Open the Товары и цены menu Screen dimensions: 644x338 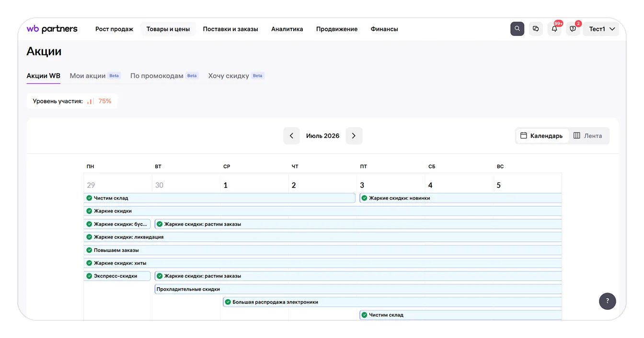tap(168, 29)
